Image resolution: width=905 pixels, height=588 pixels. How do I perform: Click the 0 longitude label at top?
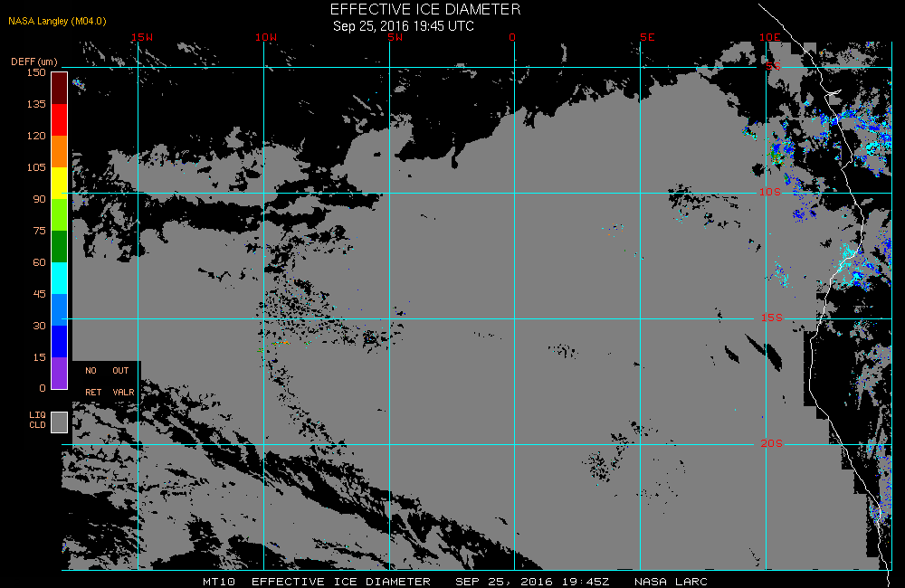512,37
